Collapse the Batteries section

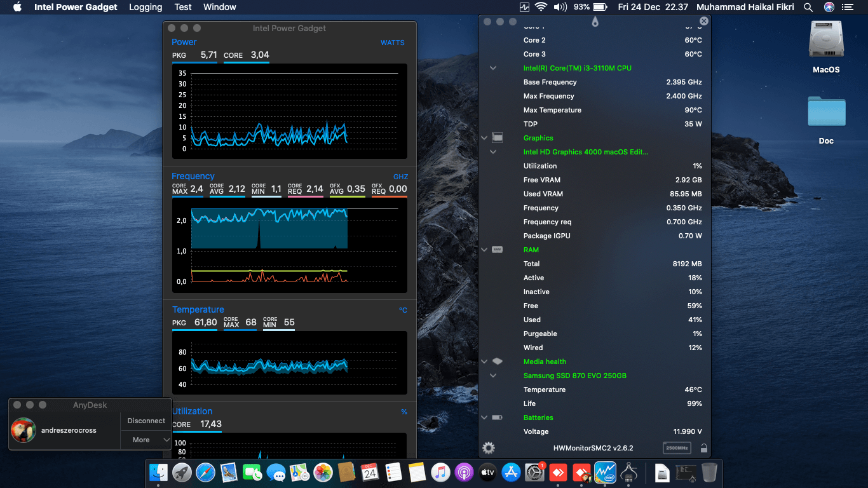tap(484, 417)
